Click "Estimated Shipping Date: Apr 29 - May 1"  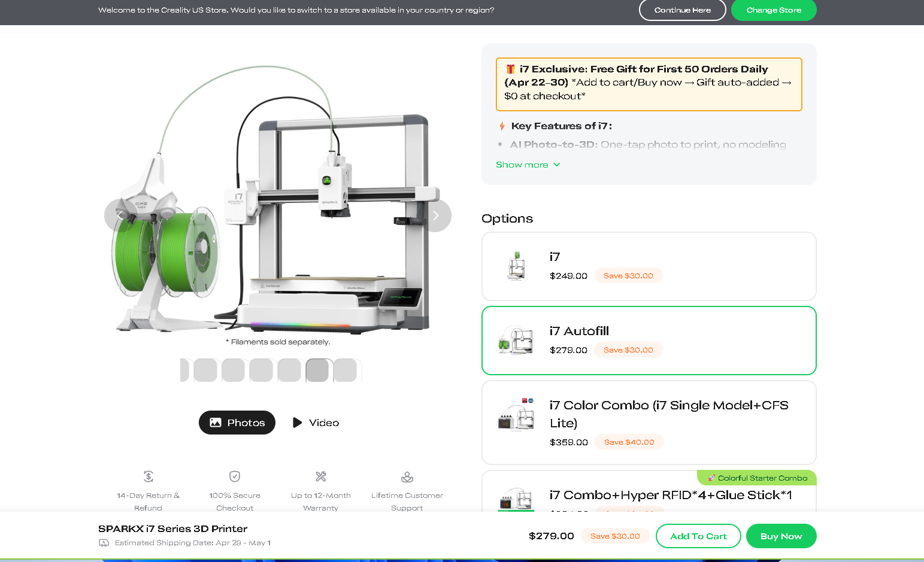point(193,543)
